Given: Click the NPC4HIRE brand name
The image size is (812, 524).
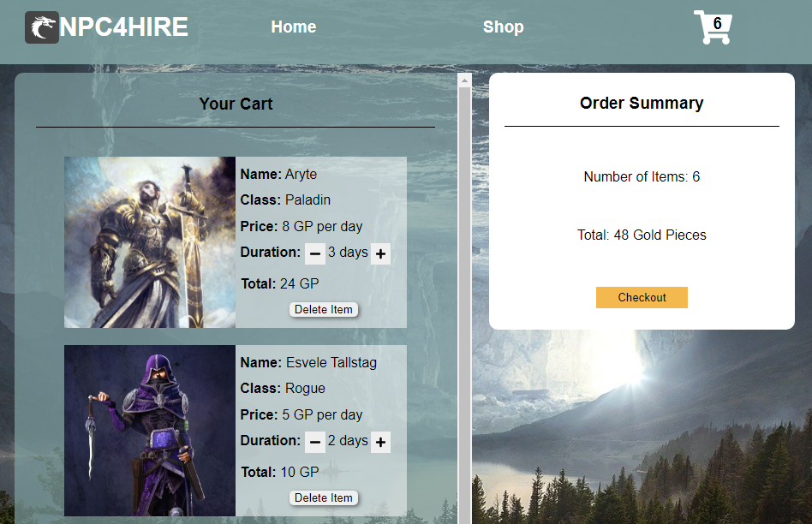Looking at the screenshot, I should [x=124, y=27].
